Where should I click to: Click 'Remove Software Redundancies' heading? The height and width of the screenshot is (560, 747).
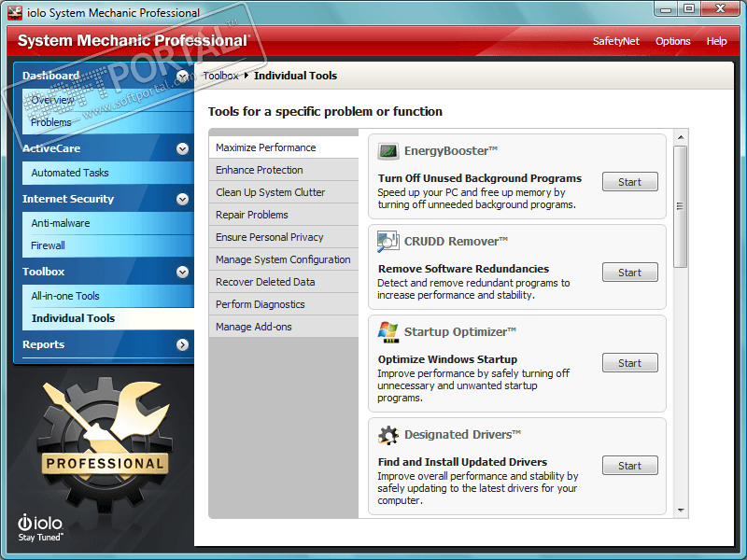pos(463,269)
